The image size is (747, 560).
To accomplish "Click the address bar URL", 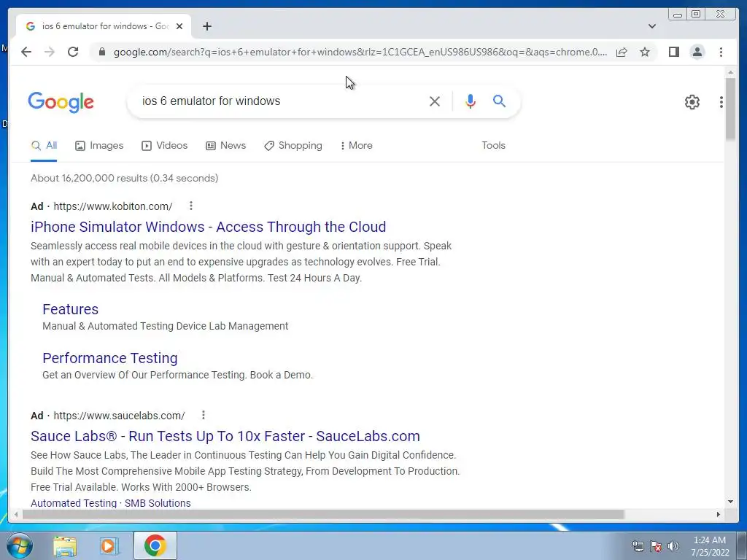I will click(x=360, y=52).
